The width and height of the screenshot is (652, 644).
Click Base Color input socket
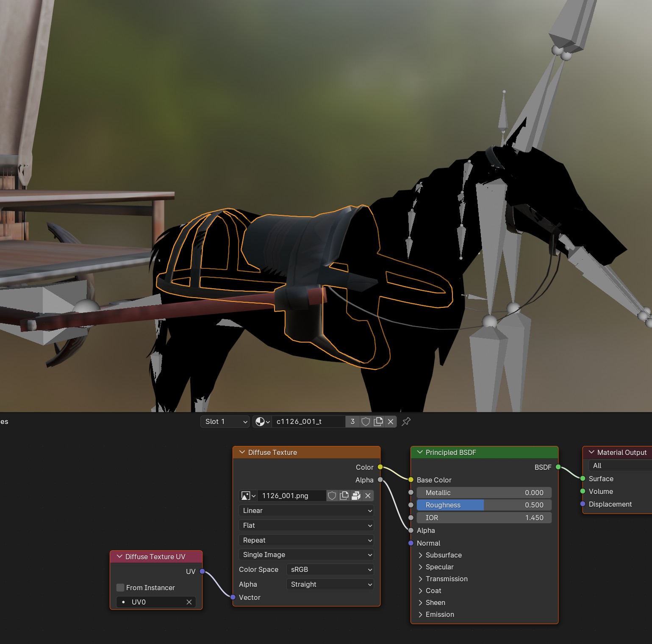(x=411, y=480)
